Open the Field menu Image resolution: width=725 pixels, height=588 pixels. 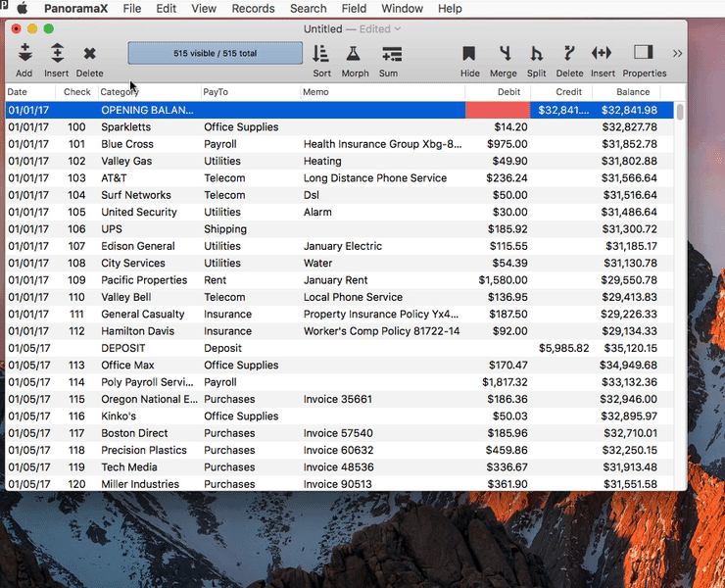click(354, 8)
